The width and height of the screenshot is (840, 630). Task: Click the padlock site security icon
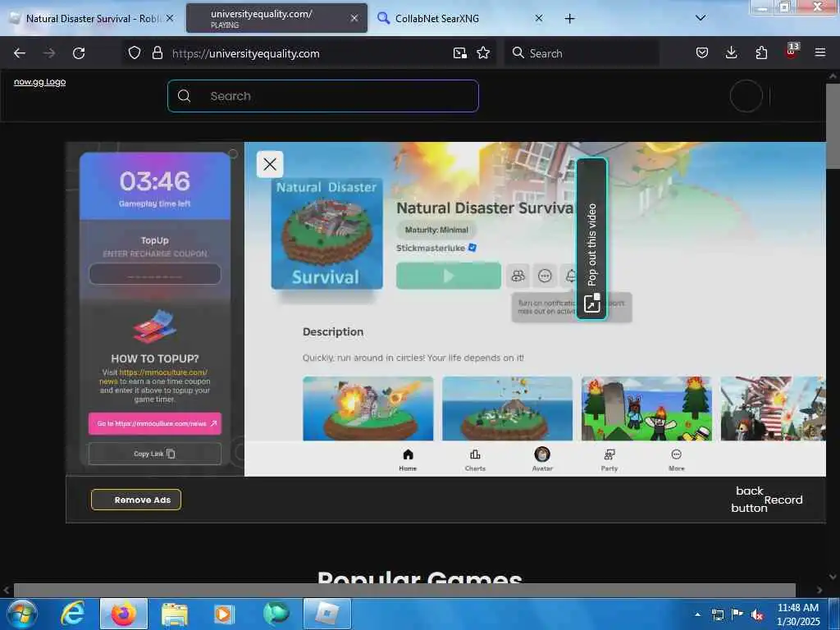157,53
